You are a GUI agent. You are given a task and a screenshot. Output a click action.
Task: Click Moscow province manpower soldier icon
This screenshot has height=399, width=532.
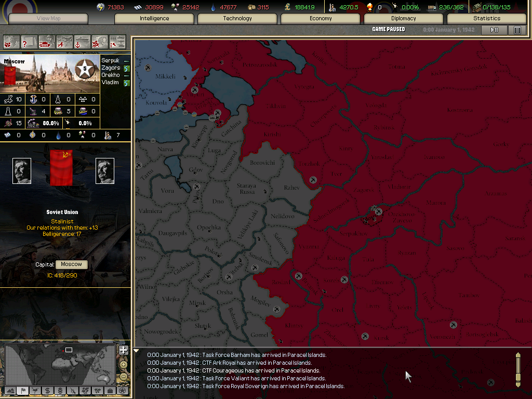[x=108, y=135]
